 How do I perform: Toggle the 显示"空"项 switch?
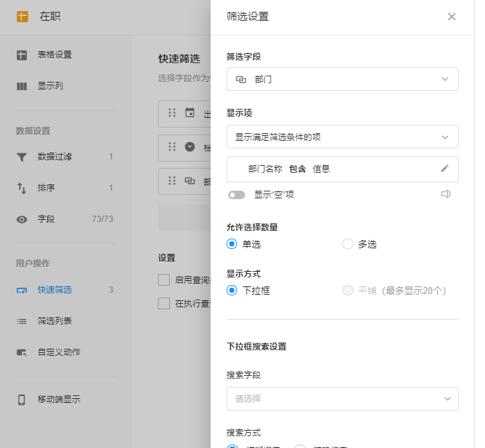pyautogui.click(x=237, y=195)
